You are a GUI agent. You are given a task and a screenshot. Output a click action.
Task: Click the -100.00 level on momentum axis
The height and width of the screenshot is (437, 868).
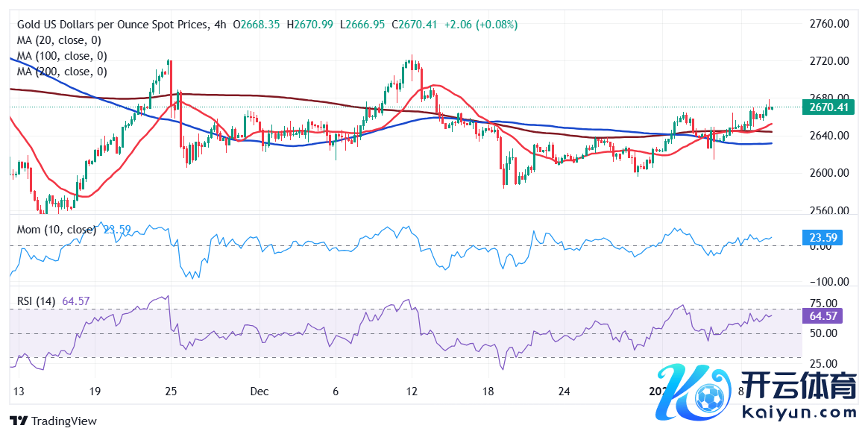click(826, 282)
